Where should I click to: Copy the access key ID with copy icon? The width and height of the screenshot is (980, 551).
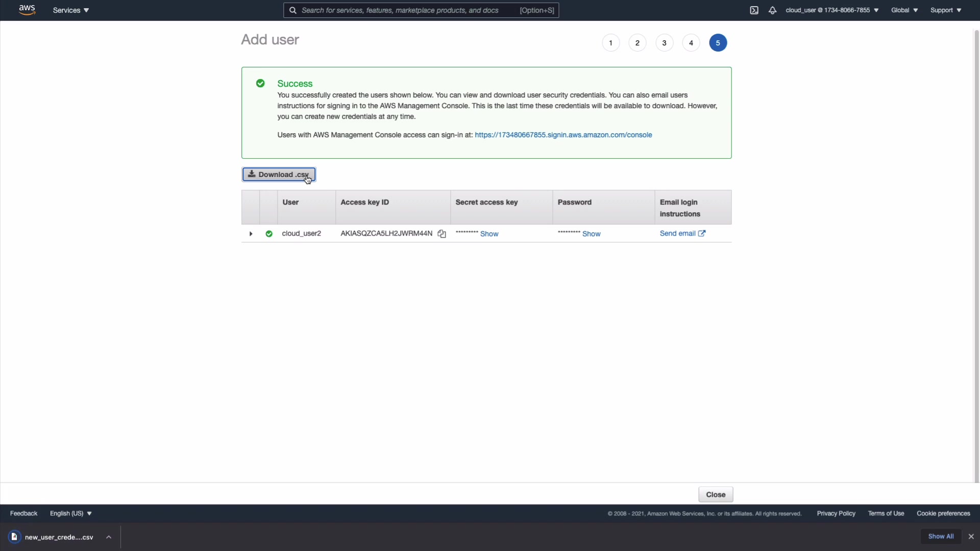click(x=442, y=234)
